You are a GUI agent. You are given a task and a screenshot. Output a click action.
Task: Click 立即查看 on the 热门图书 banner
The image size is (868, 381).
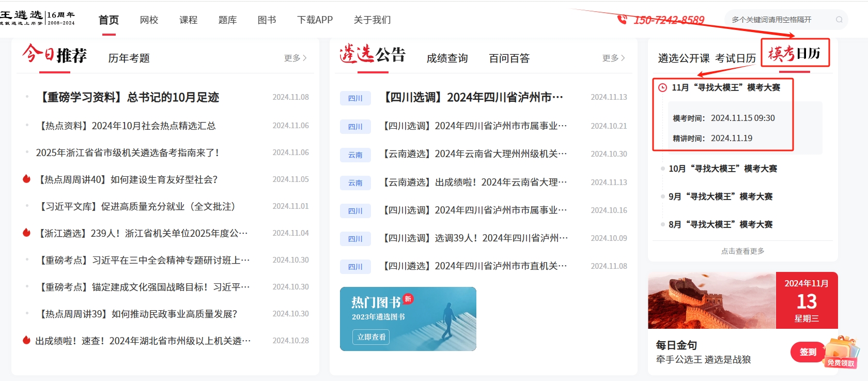click(x=371, y=337)
